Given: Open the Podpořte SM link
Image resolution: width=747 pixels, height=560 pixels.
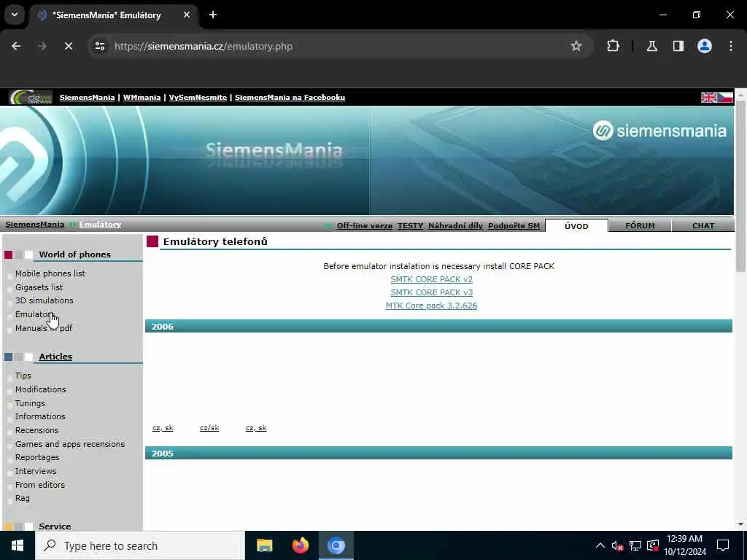Looking at the screenshot, I should pyautogui.click(x=514, y=226).
